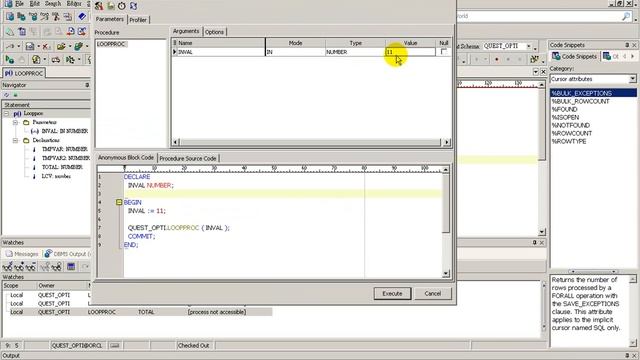The image size is (640, 360).
Task: Click the people icon in the dialog toolbar
Action: 99,6
